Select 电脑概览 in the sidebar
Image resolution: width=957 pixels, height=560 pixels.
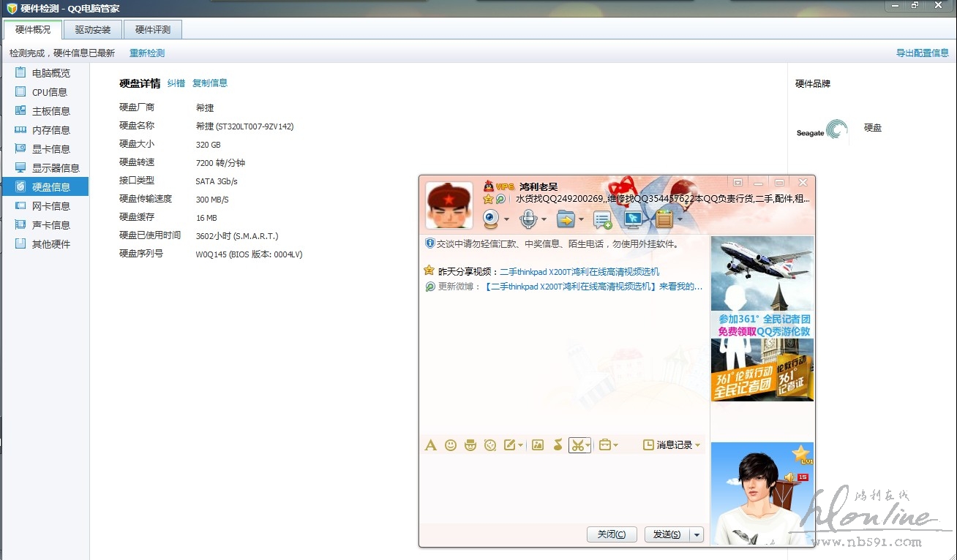[45, 73]
